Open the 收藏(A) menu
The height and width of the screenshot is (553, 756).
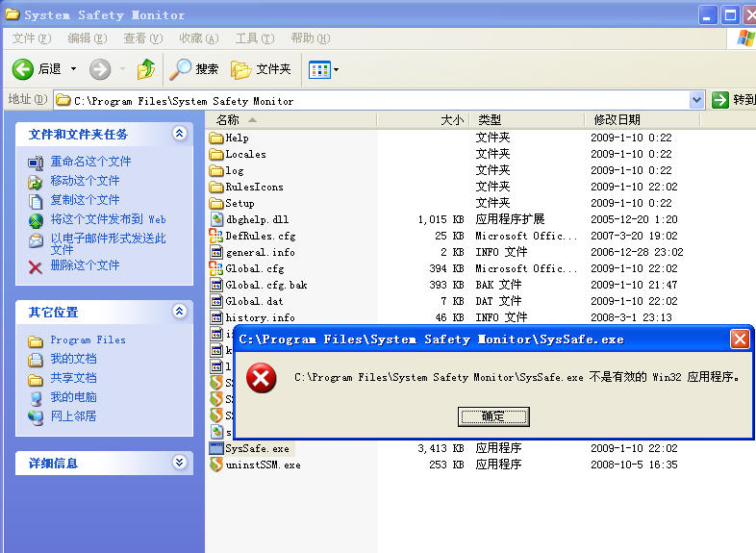pos(199,38)
